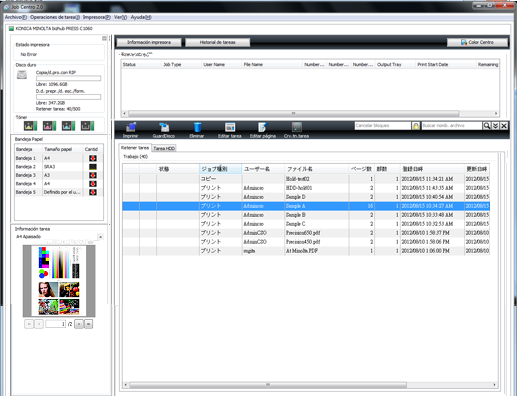Sort by User Name column header
Viewport: 517px width, 396px height.
[x=222, y=65]
